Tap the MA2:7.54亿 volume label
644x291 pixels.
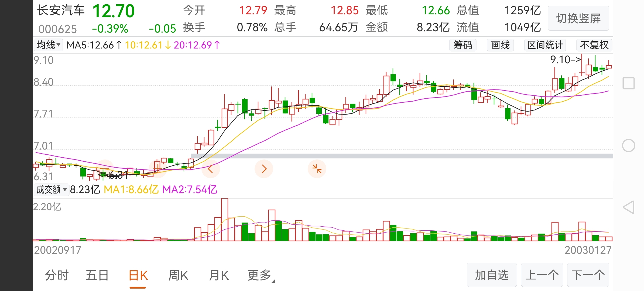190,190
